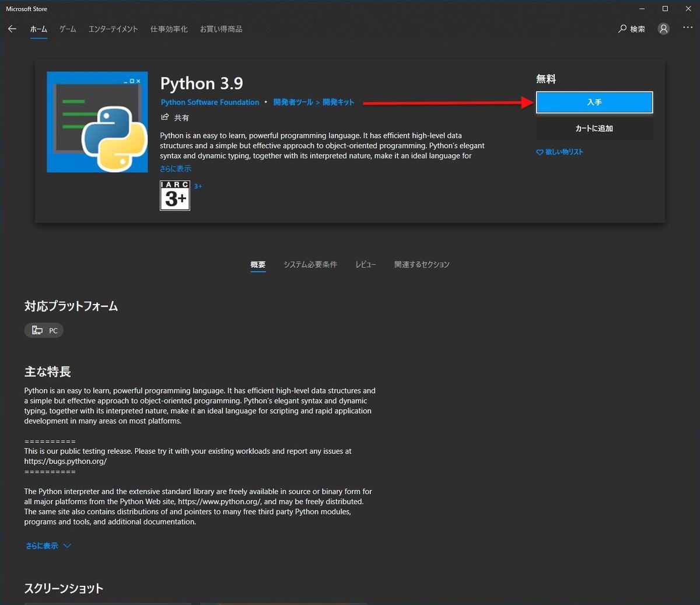This screenshot has width=700, height=605.
Task: Click the Python 3.9 app logo
Action: pos(97,122)
